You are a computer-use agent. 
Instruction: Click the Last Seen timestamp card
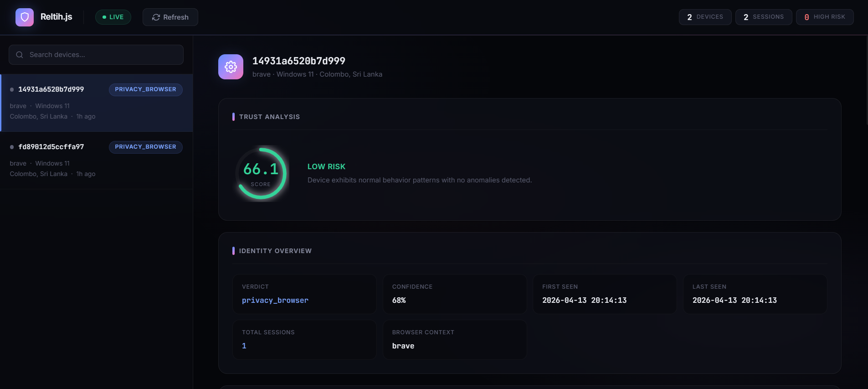pyautogui.click(x=755, y=294)
